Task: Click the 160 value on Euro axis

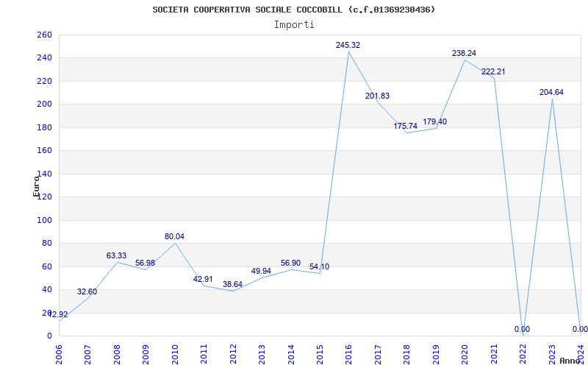Action: tap(44, 151)
